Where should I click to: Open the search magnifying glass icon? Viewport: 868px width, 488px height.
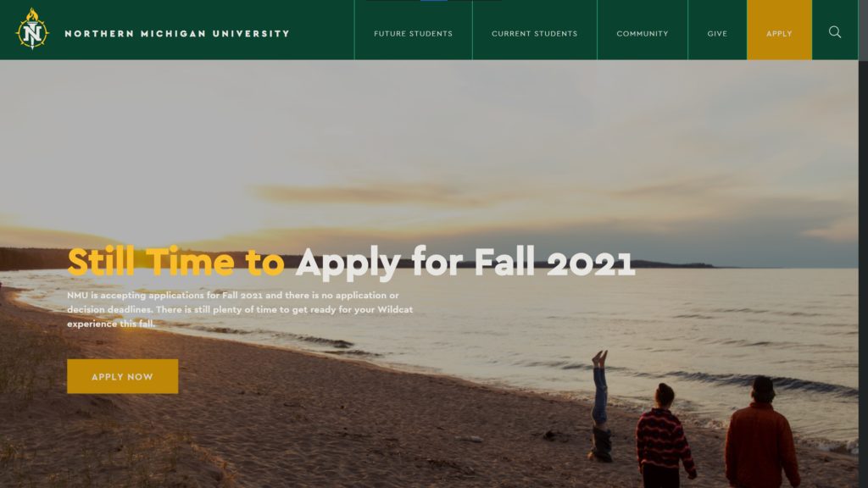835,32
